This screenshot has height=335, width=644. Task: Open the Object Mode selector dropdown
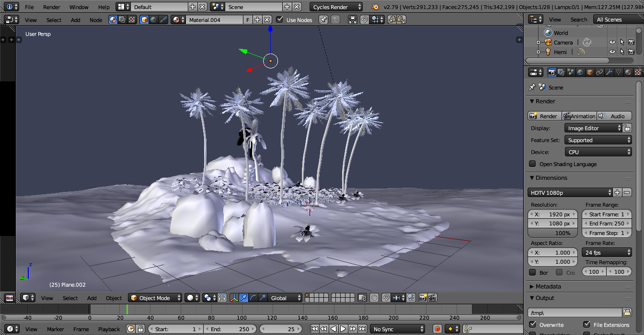155,298
